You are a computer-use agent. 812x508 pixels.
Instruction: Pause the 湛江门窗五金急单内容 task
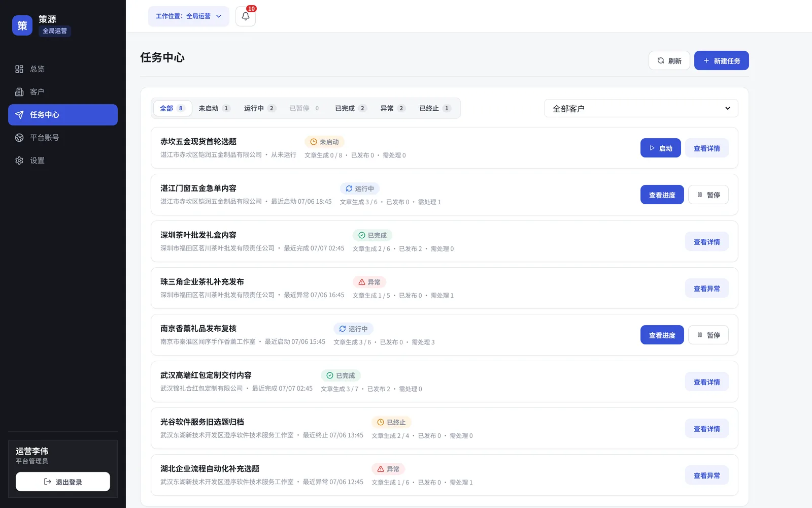point(708,195)
